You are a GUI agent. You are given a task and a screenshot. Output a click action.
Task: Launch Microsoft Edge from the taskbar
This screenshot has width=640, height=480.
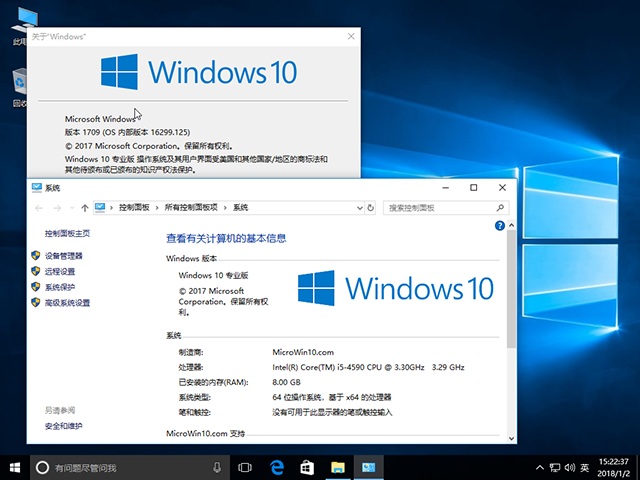277,468
